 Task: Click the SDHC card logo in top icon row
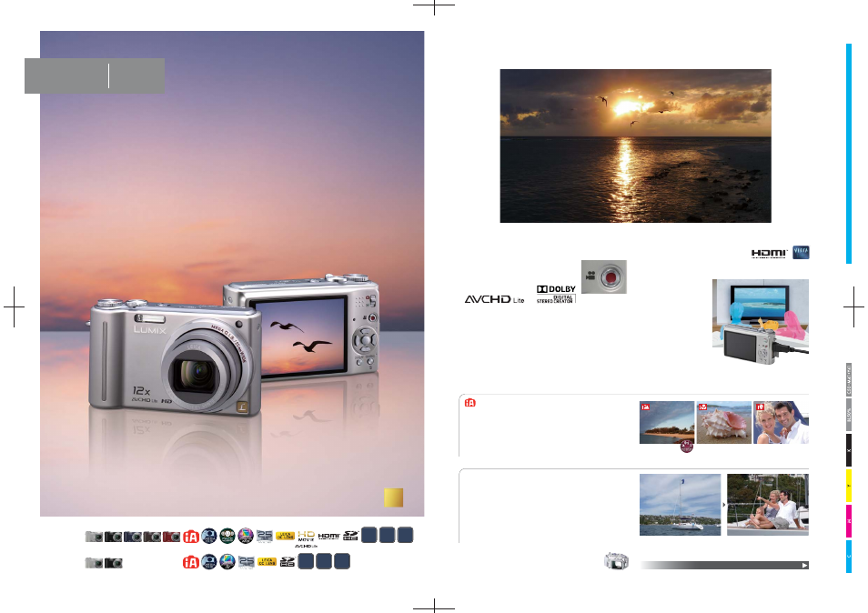[x=350, y=536]
